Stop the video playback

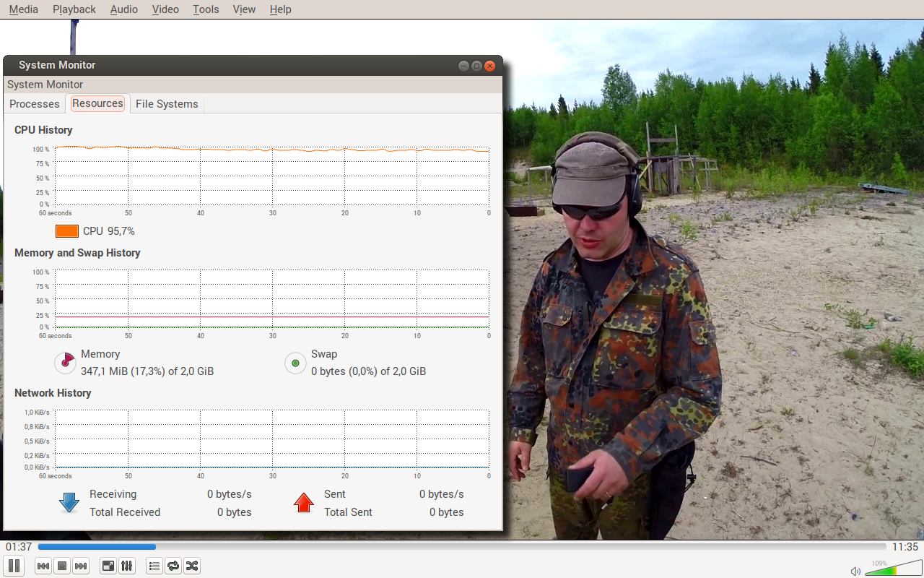[x=62, y=566]
